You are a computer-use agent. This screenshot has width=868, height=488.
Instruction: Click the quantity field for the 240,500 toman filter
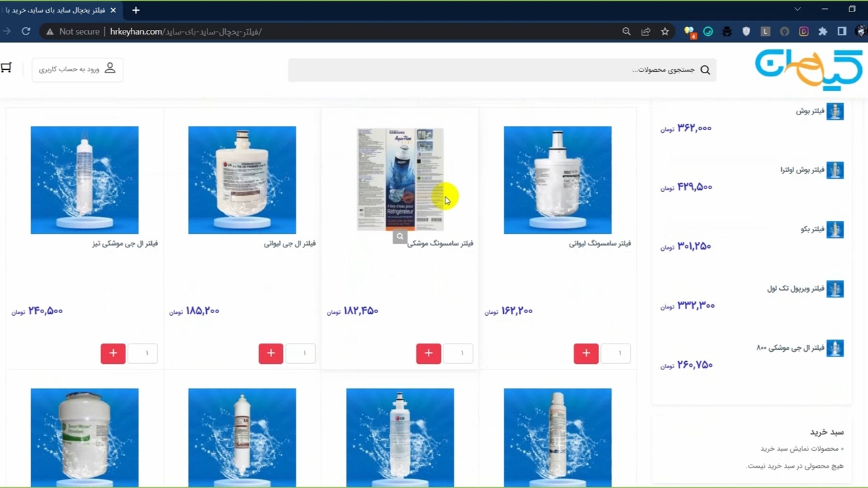pyautogui.click(x=143, y=353)
